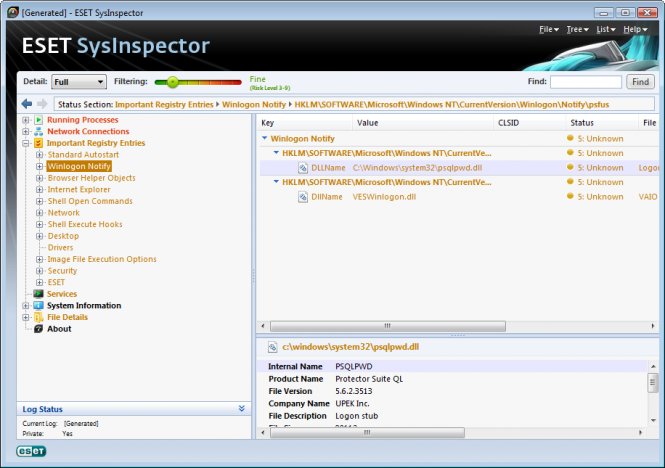
Task: Click the File Description Logon stub row
Action: [x=453, y=416]
